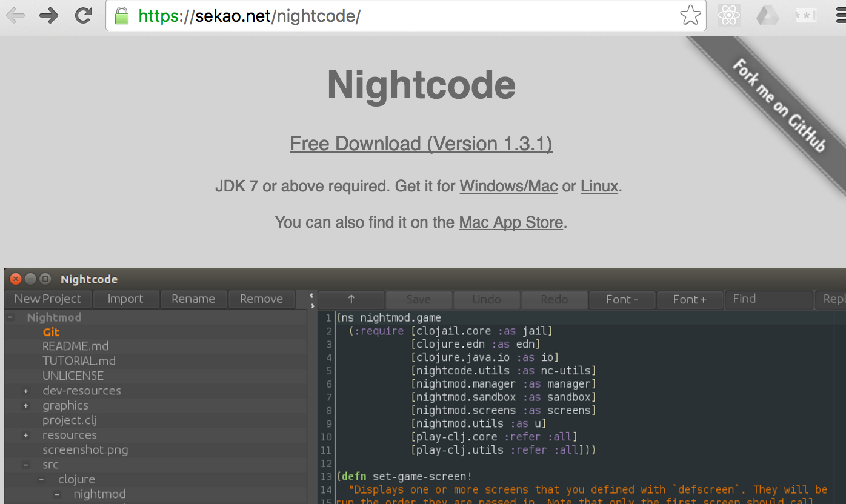Click the Nightcode window title text

pos(89,279)
